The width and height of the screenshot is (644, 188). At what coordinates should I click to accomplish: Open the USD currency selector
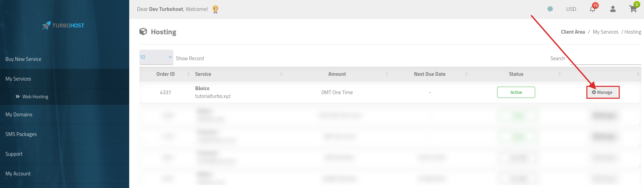pos(571,9)
